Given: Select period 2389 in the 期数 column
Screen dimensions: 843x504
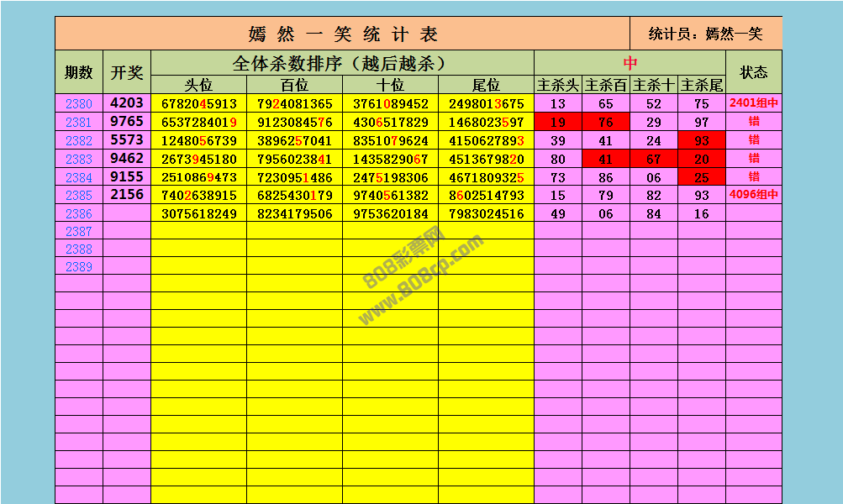Looking at the screenshot, I should point(78,266).
